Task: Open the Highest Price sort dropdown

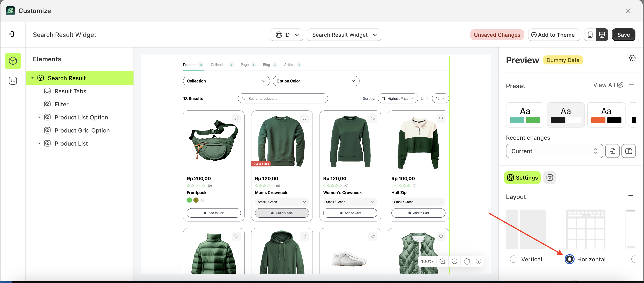Action: (398, 98)
